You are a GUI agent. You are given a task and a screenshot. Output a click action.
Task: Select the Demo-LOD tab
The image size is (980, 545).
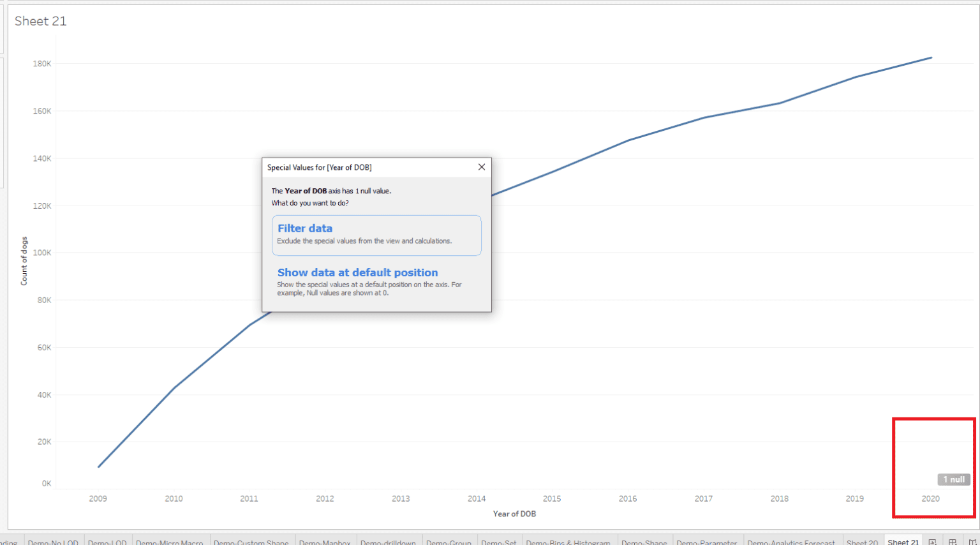107,543
